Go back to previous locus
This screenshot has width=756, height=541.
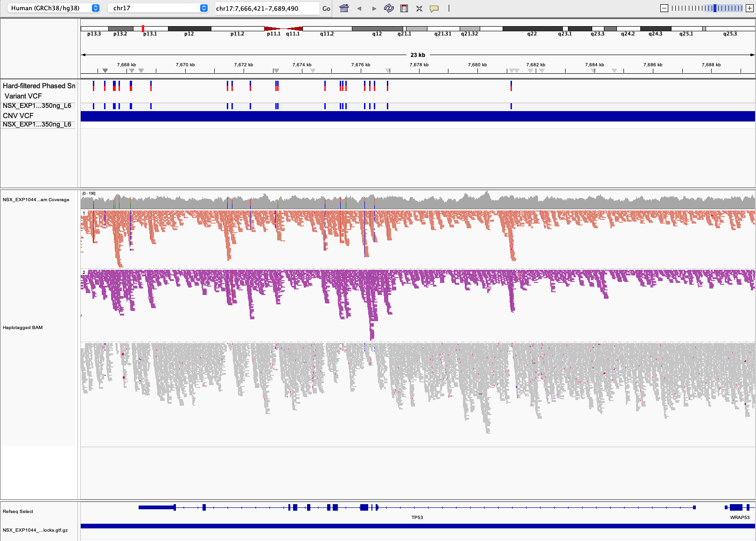coord(359,8)
